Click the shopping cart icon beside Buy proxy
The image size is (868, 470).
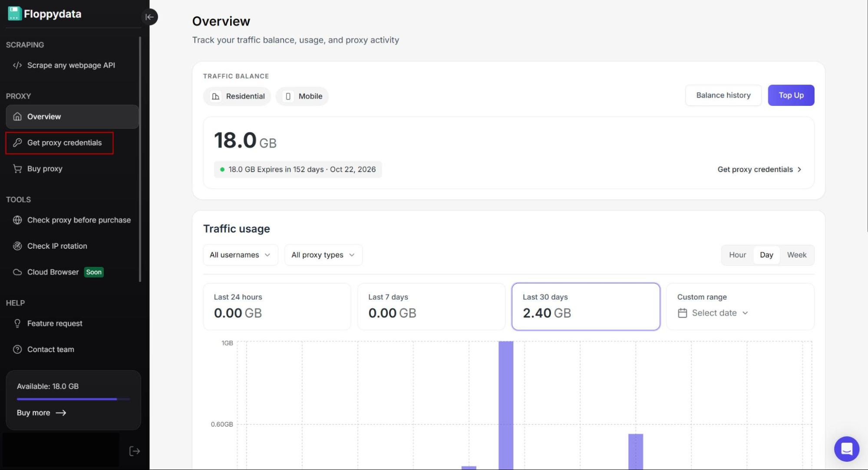click(17, 168)
